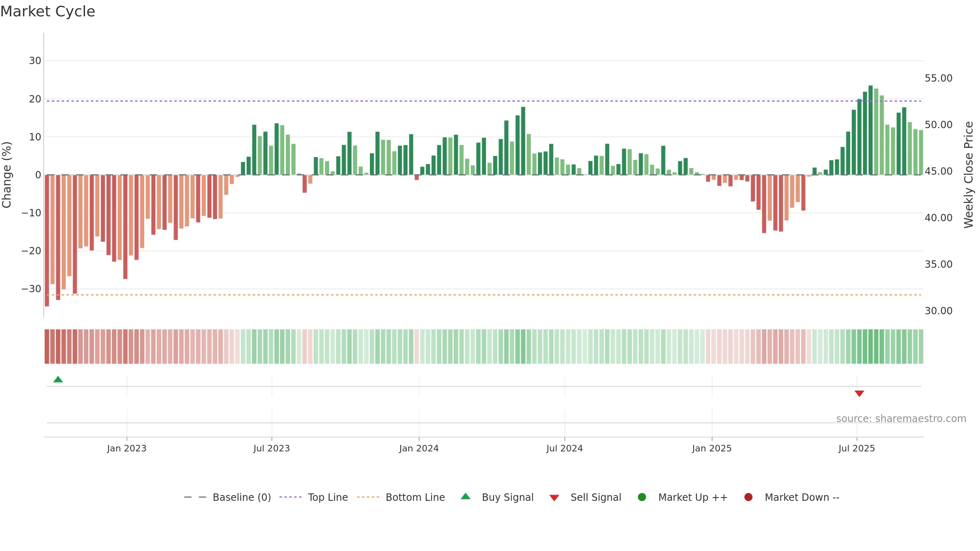980x551 pixels.
Task: Click the gray dashed Baseline sample in legend
Action: click(195, 497)
